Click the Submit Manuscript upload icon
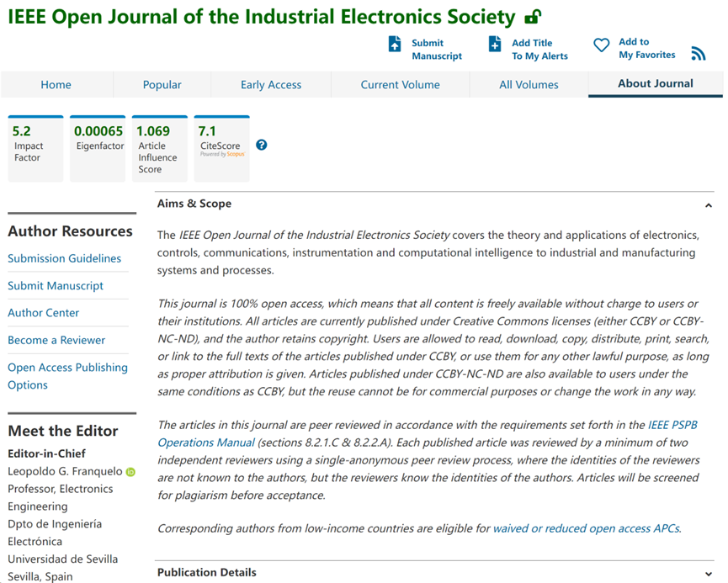Viewport: 728px width, 583px height. click(x=395, y=45)
